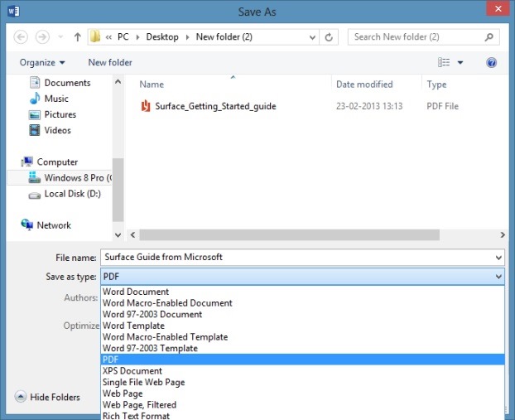The image size is (515, 420).
Task: Click the Network globe icon
Action: click(x=27, y=224)
